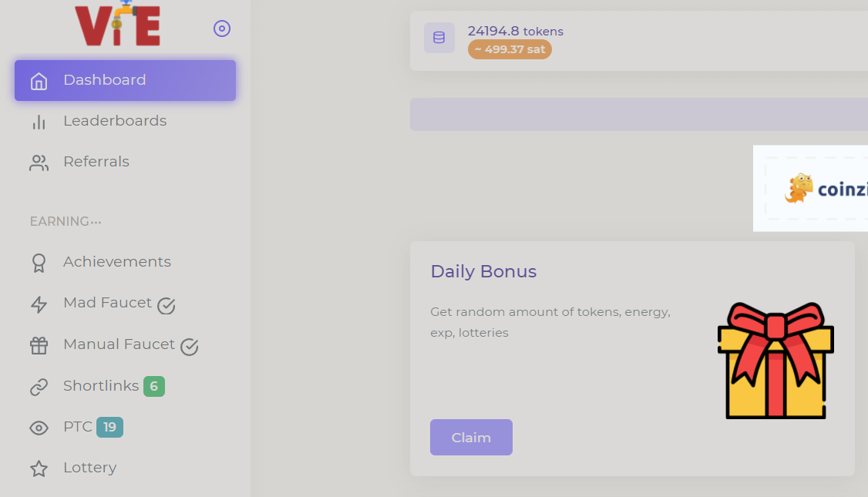This screenshot has width=868, height=497.
Task: Click the Manual Faucet completed checkmark
Action: (190, 348)
